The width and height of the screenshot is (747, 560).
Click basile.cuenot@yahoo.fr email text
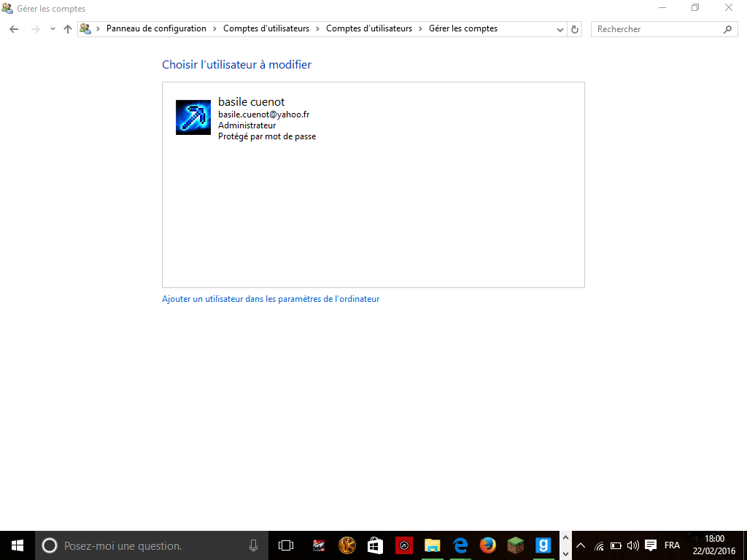264,114
